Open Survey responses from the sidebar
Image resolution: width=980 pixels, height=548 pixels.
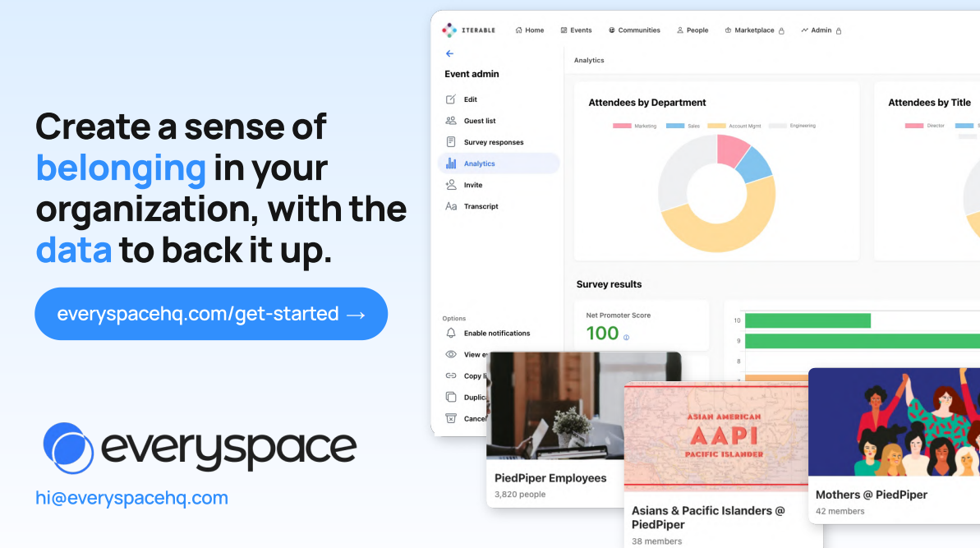click(x=491, y=141)
